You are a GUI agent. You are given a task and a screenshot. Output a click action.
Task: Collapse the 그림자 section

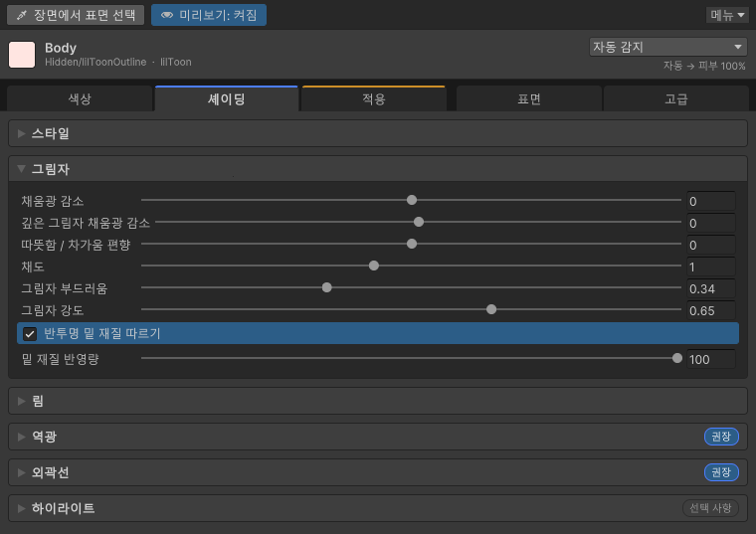coord(378,169)
